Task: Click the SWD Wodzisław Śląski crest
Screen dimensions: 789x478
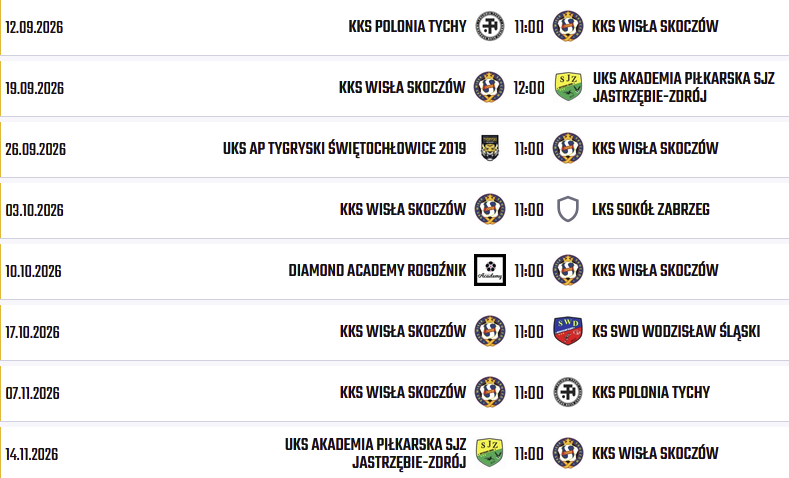Action: tap(568, 331)
